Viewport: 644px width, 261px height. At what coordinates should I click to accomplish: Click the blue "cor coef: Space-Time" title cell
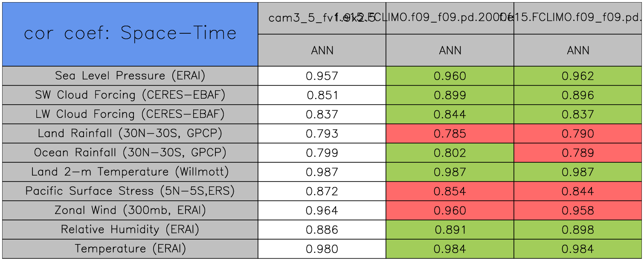[130, 34]
